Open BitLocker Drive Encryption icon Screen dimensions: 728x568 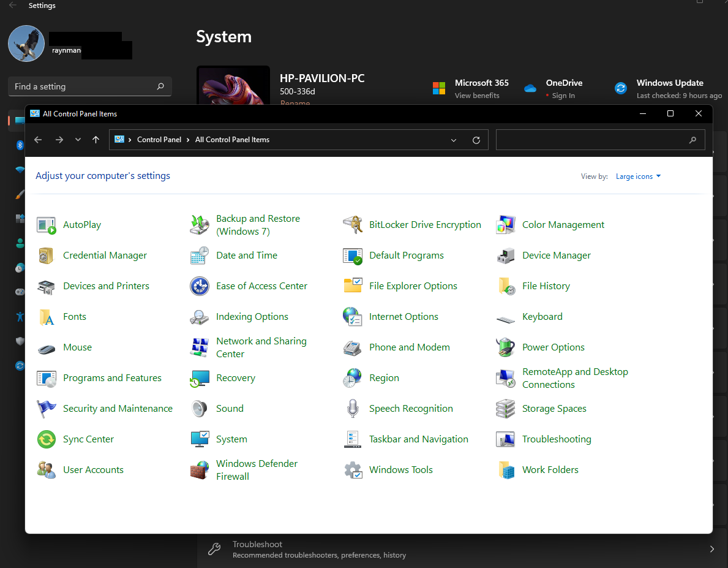(x=353, y=225)
